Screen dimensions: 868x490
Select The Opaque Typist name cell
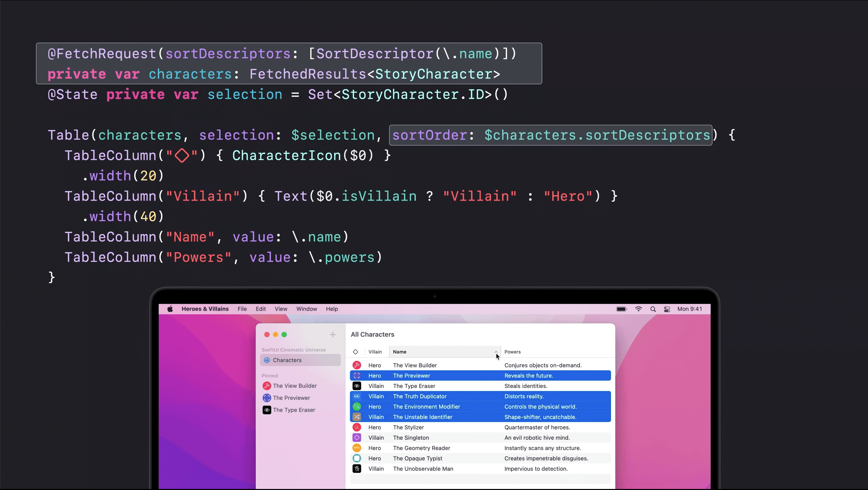tap(417, 458)
